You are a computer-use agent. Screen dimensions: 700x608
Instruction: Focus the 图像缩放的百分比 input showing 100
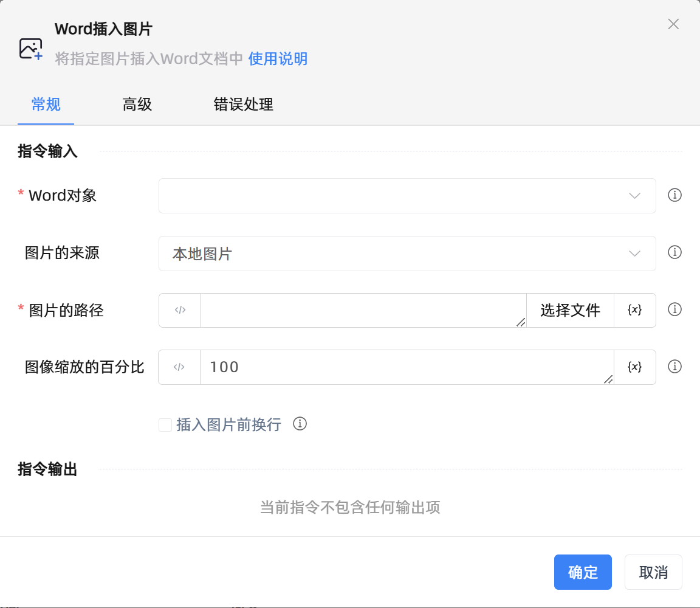tap(407, 367)
